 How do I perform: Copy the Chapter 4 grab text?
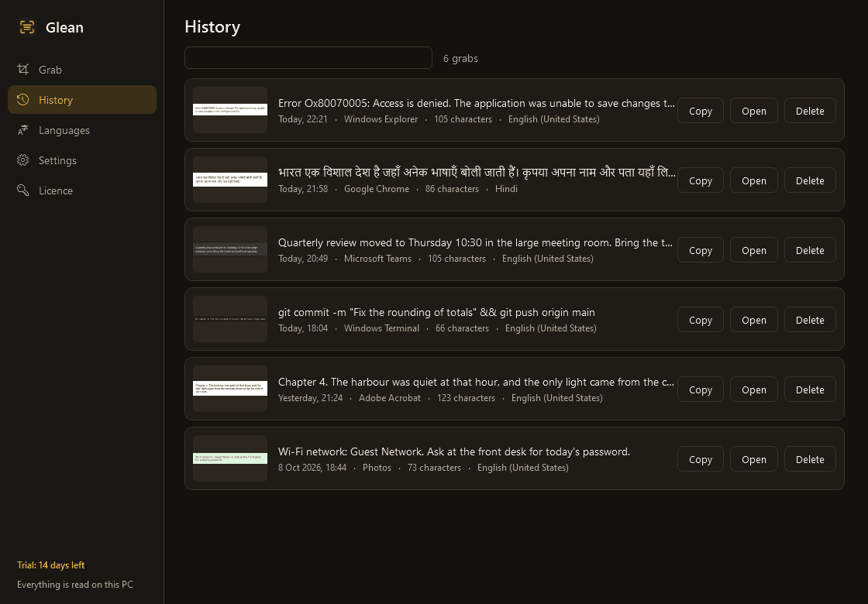pyautogui.click(x=701, y=390)
